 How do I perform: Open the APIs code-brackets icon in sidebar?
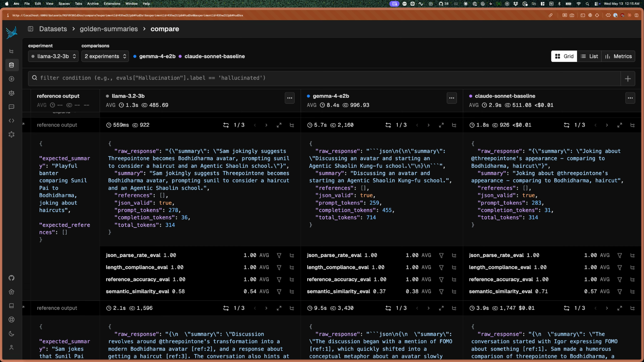[x=12, y=121]
